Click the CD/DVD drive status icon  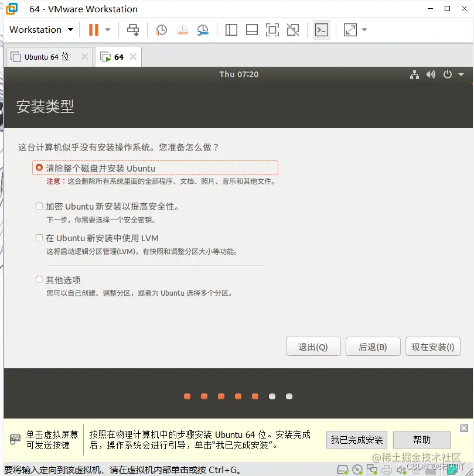coord(357,470)
